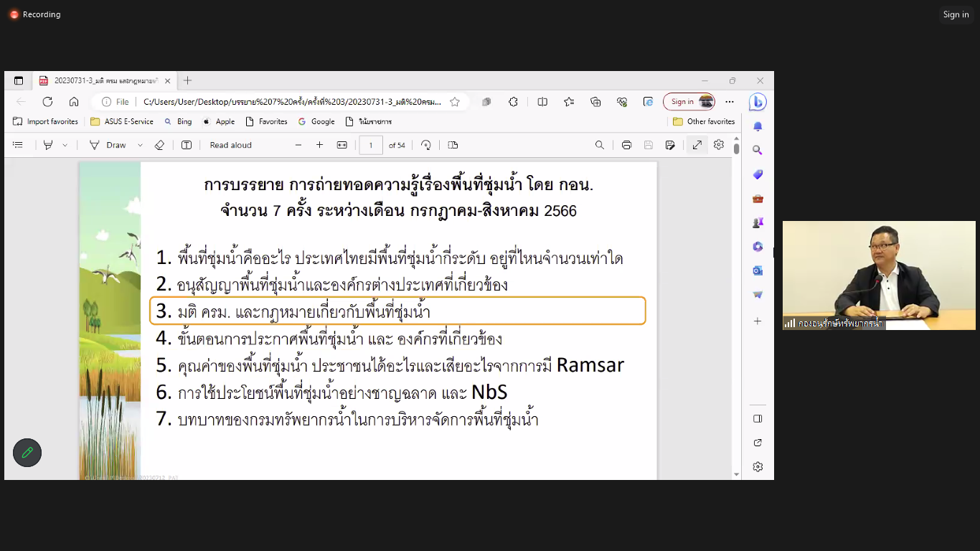Toggle full screen view for PDF
The height and width of the screenshot is (551, 980).
[x=697, y=145]
